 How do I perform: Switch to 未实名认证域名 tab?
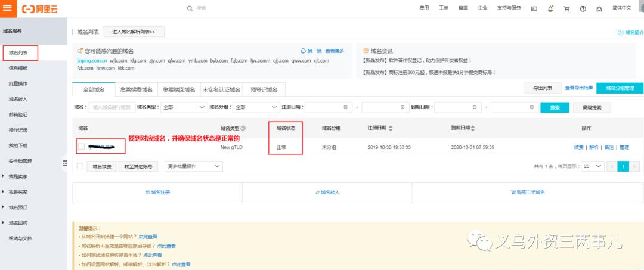point(221,90)
